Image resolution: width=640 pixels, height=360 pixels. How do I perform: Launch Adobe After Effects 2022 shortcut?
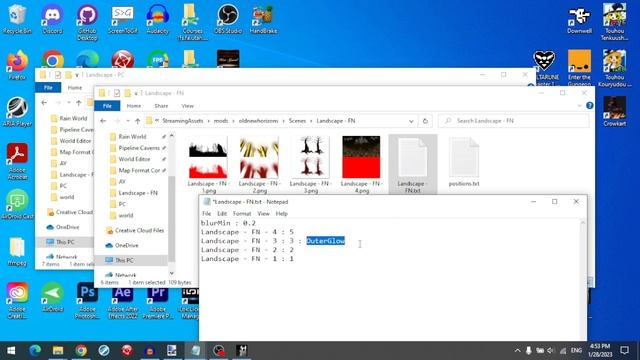pyautogui.click(x=122, y=300)
